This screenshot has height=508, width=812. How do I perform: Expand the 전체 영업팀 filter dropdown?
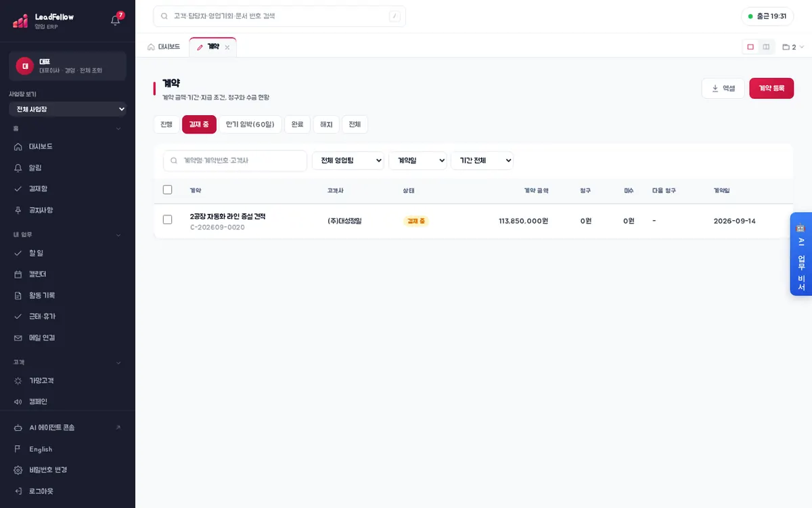(348, 161)
